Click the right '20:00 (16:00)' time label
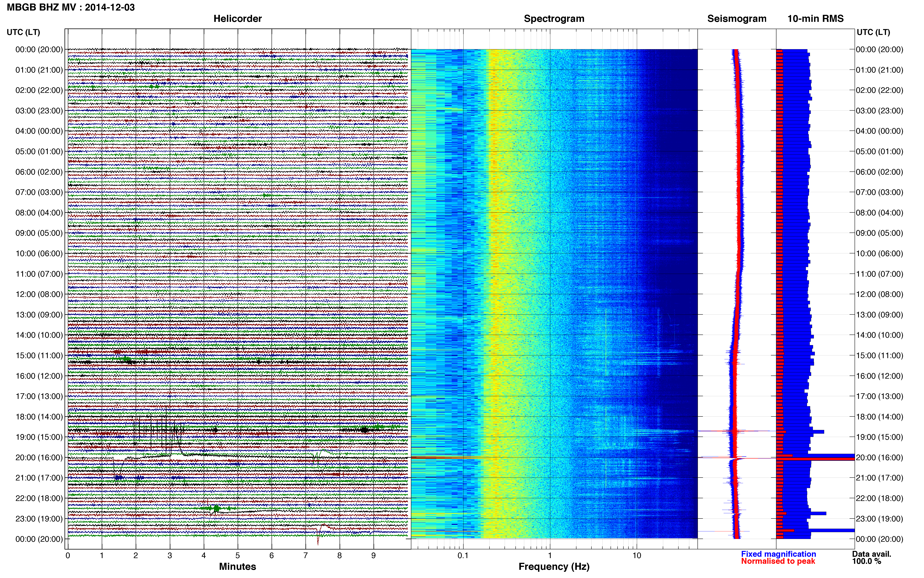This screenshot has width=924, height=578. point(879,458)
